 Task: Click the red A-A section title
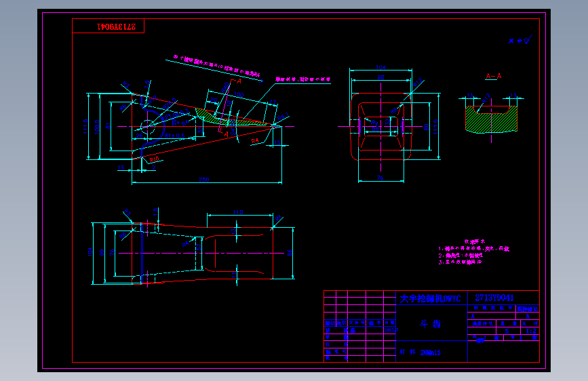pyautogui.click(x=494, y=76)
